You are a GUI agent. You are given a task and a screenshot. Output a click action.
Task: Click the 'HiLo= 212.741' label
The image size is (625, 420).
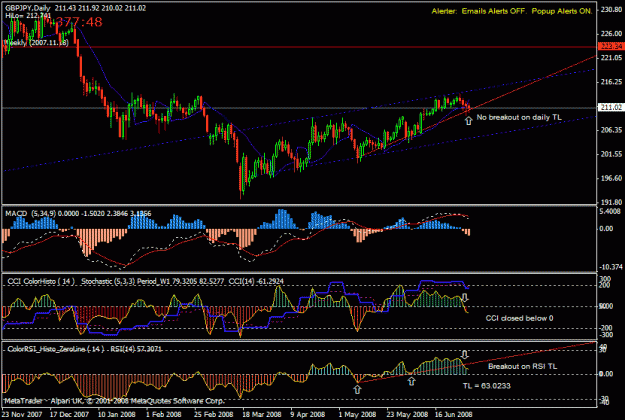28,16
